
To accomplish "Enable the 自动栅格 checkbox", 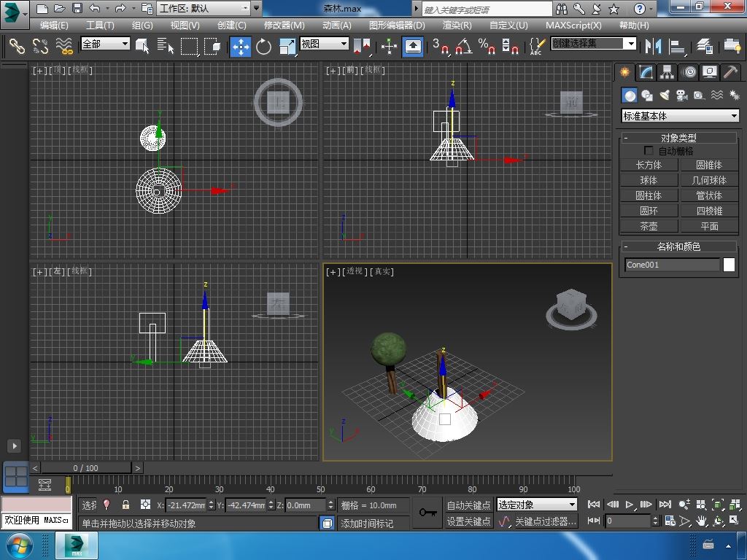I will point(649,151).
